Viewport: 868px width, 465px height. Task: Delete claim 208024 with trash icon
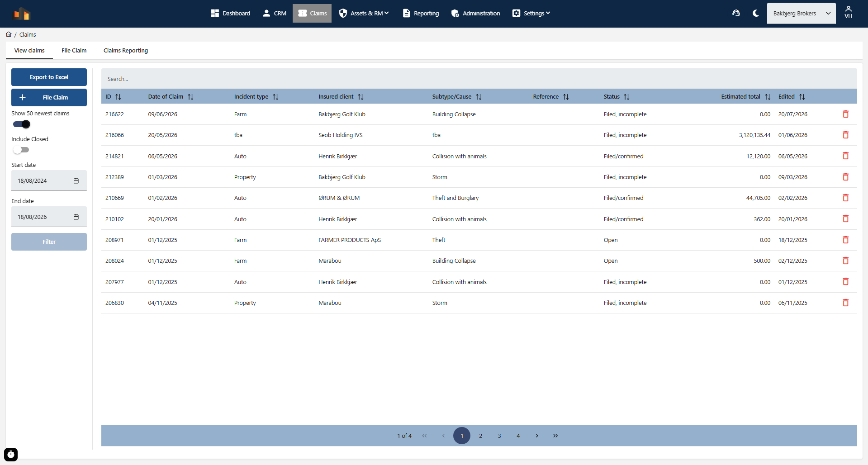click(x=845, y=261)
